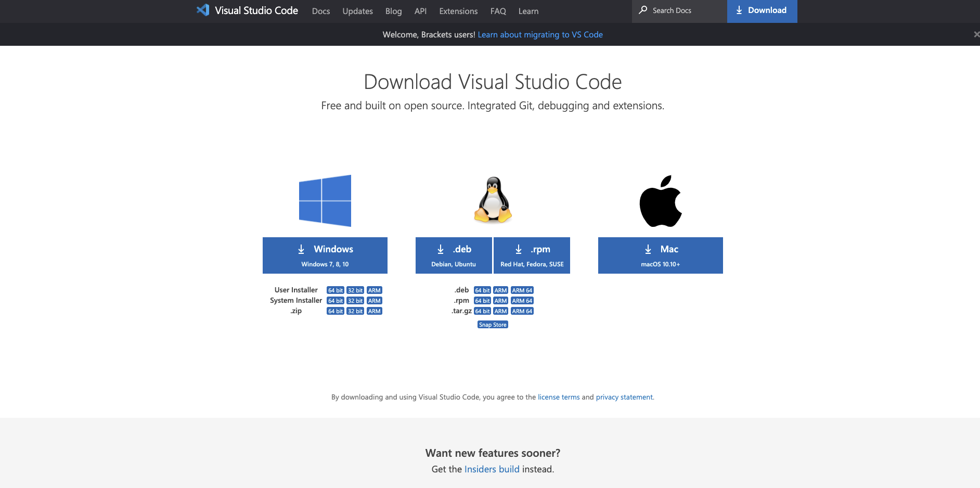Navigate to Extensions
The height and width of the screenshot is (488, 980).
coord(458,11)
